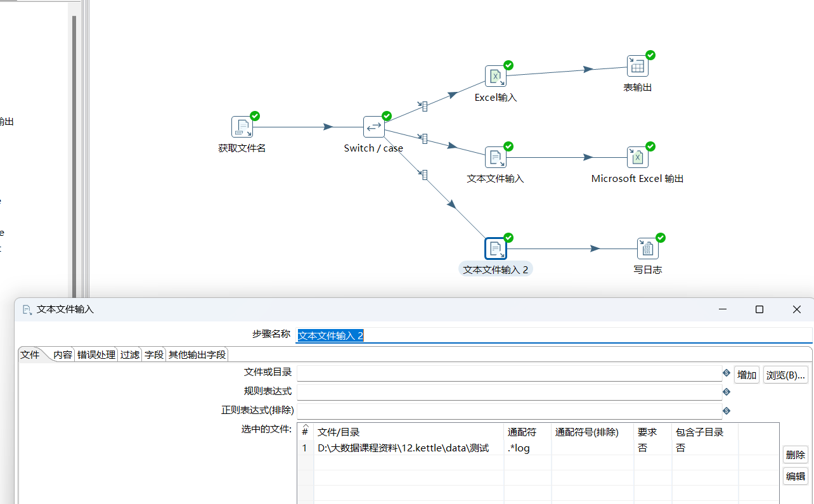814x504 pixels.
Task: Click row number 1 in file table
Action: click(305, 448)
